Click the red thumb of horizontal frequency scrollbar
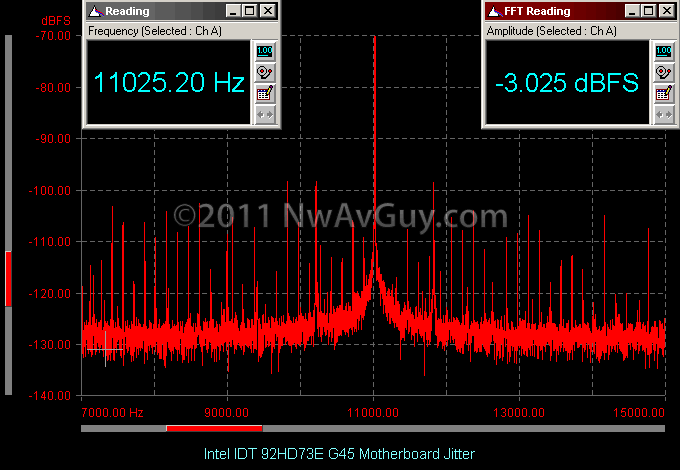 [214, 428]
